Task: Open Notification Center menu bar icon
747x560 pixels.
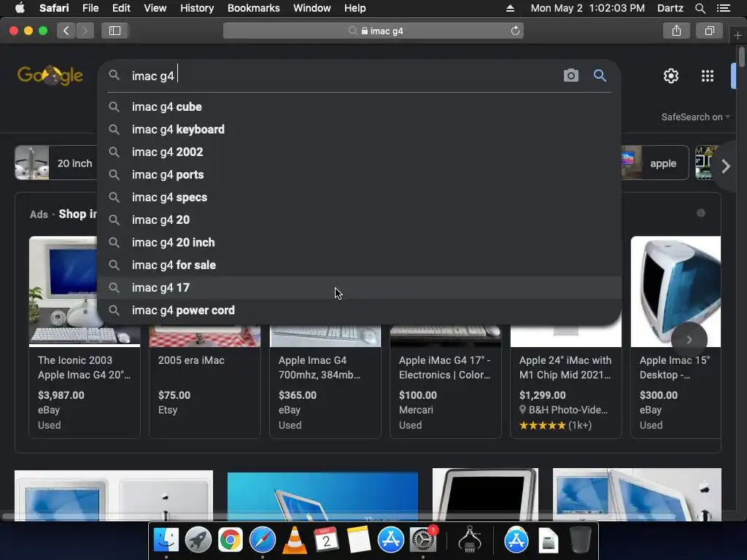Action: (x=723, y=8)
